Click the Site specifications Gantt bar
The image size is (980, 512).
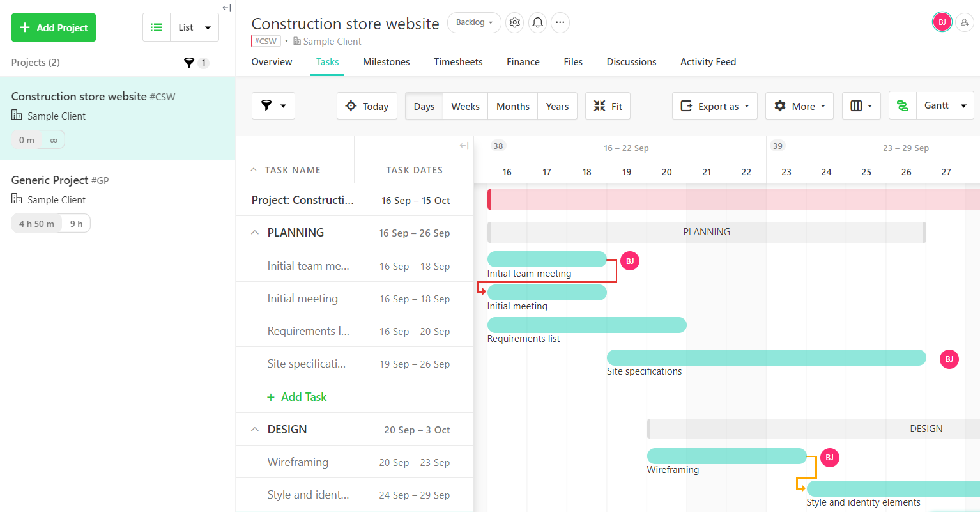point(766,358)
